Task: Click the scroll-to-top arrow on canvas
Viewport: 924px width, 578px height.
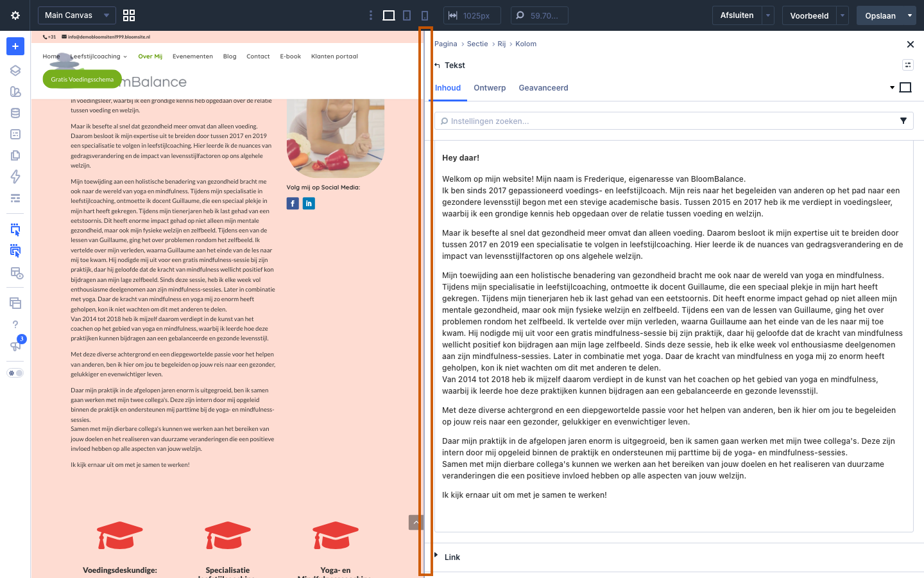Action: (416, 522)
